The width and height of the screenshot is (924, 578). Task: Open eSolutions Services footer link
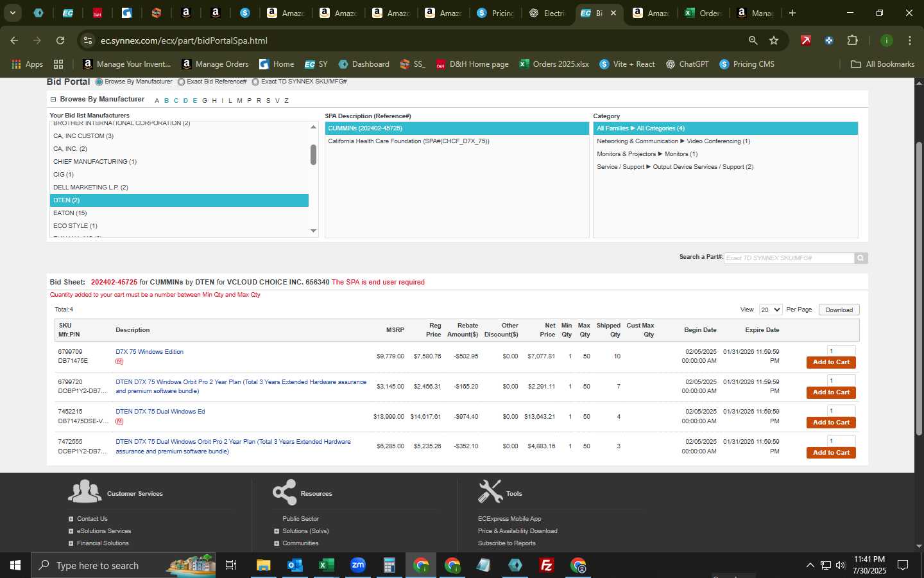[104, 531]
